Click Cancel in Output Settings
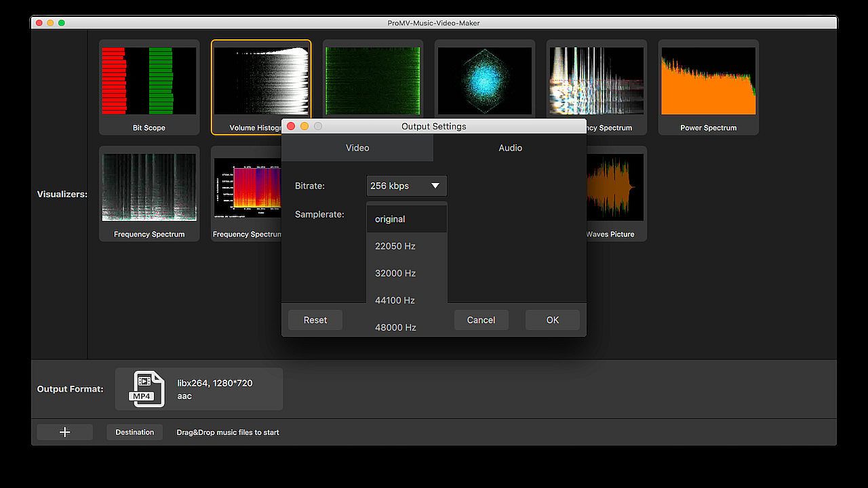This screenshot has height=488, width=868. (481, 320)
